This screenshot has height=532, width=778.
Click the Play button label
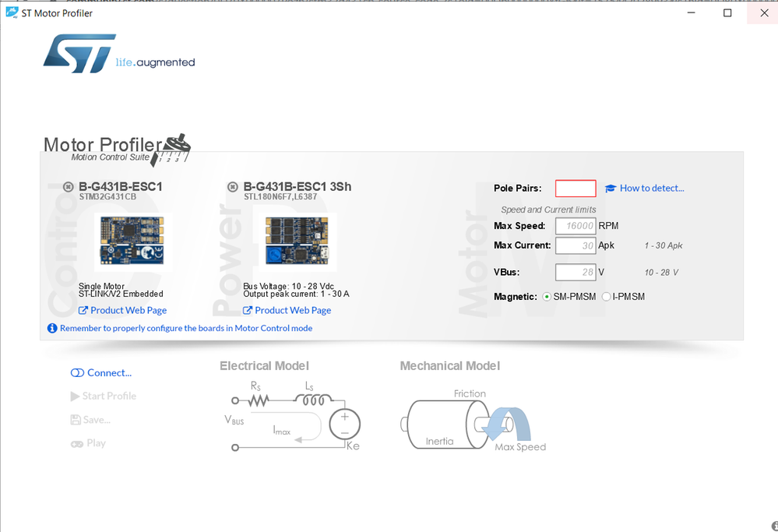point(97,443)
